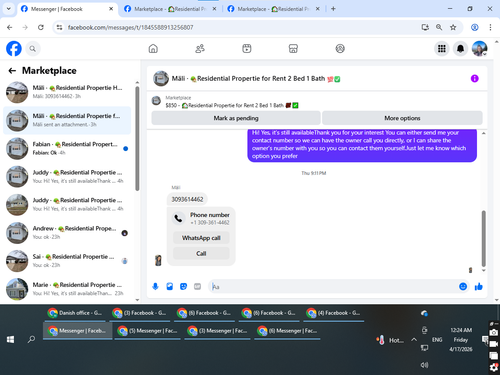Attach a photo using the image icon
Screen dimensions: 500x375
click(170, 286)
